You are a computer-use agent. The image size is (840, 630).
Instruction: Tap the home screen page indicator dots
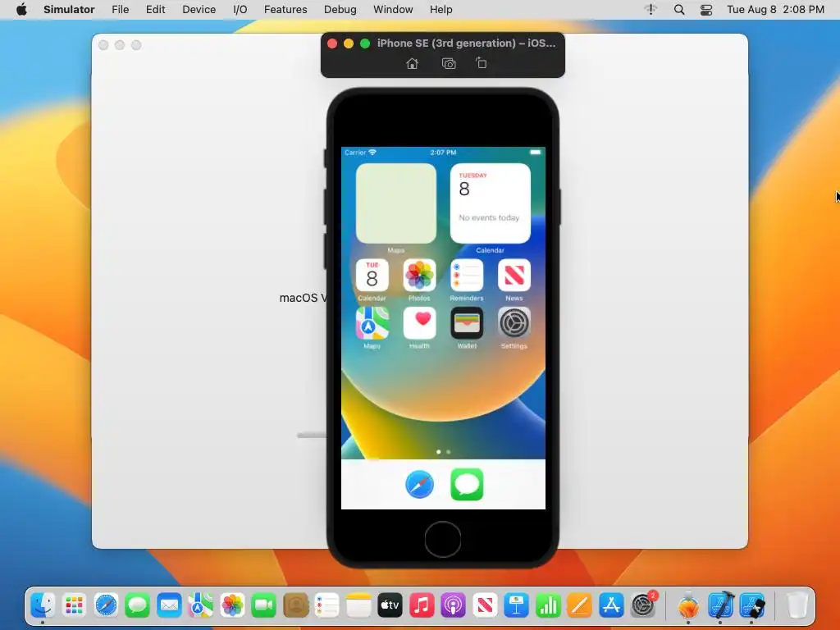pos(444,452)
